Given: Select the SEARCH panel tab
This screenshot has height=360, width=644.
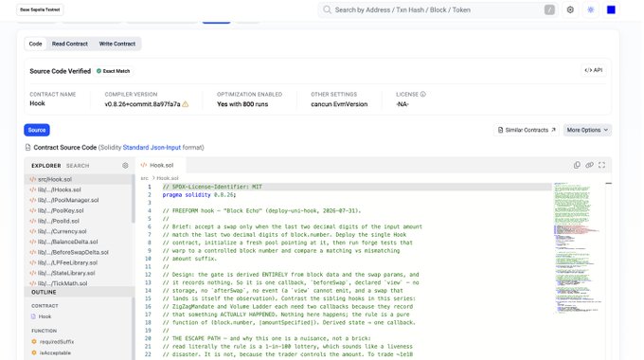Looking at the screenshot, I should pyautogui.click(x=78, y=166).
